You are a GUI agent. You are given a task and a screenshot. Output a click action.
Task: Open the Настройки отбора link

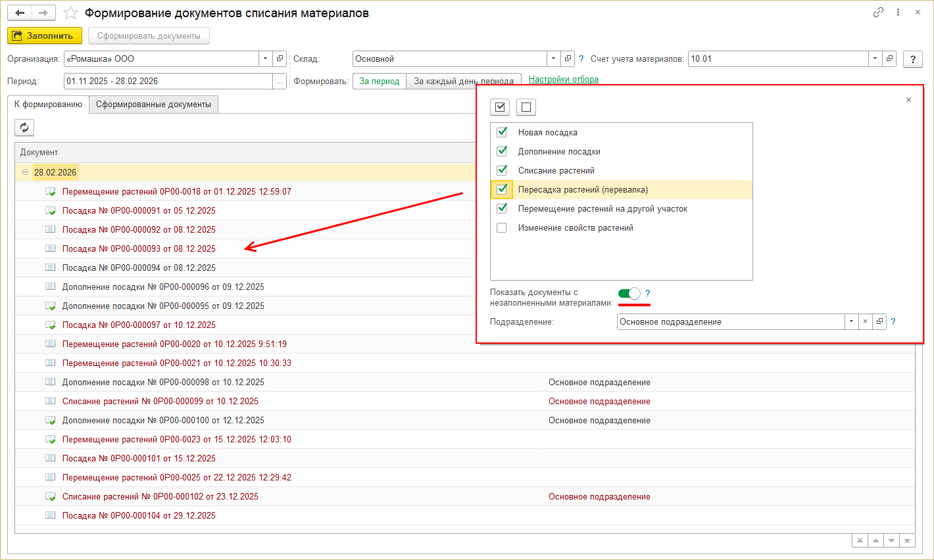563,80
